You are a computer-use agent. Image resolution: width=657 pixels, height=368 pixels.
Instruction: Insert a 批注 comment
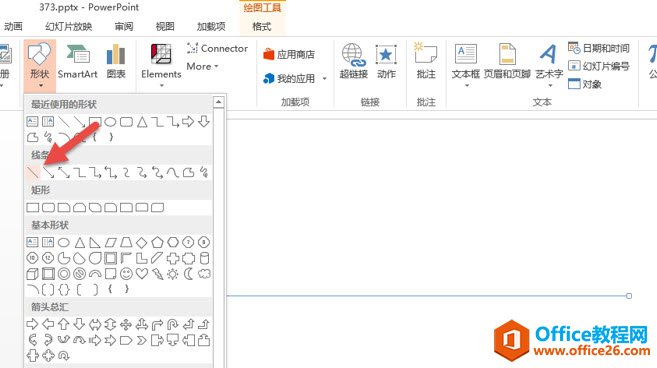coord(426,61)
